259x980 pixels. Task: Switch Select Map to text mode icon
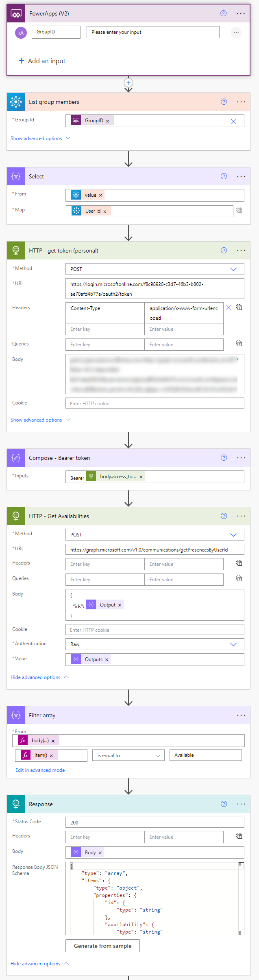[239, 210]
